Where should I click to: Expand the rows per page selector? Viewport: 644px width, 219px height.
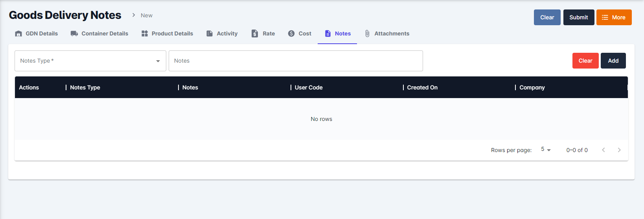tap(546, 150)
